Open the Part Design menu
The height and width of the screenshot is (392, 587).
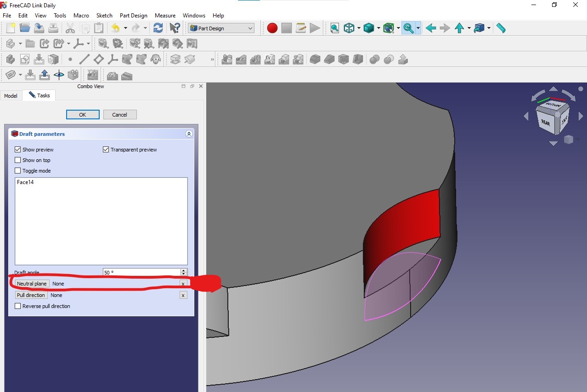coord(134,15)
